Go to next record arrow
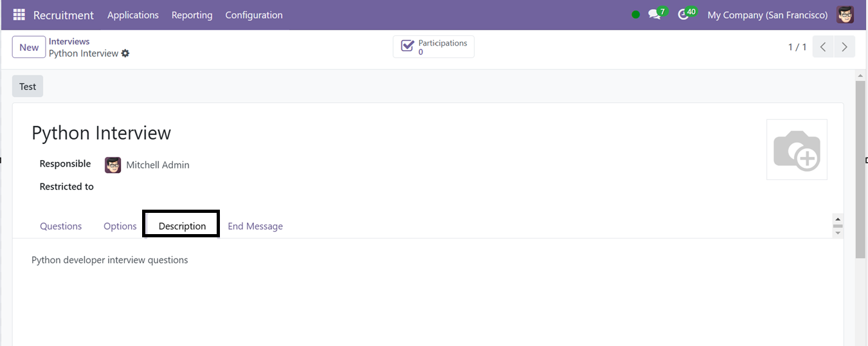This screenshot has height=346, width=868. 844,47
